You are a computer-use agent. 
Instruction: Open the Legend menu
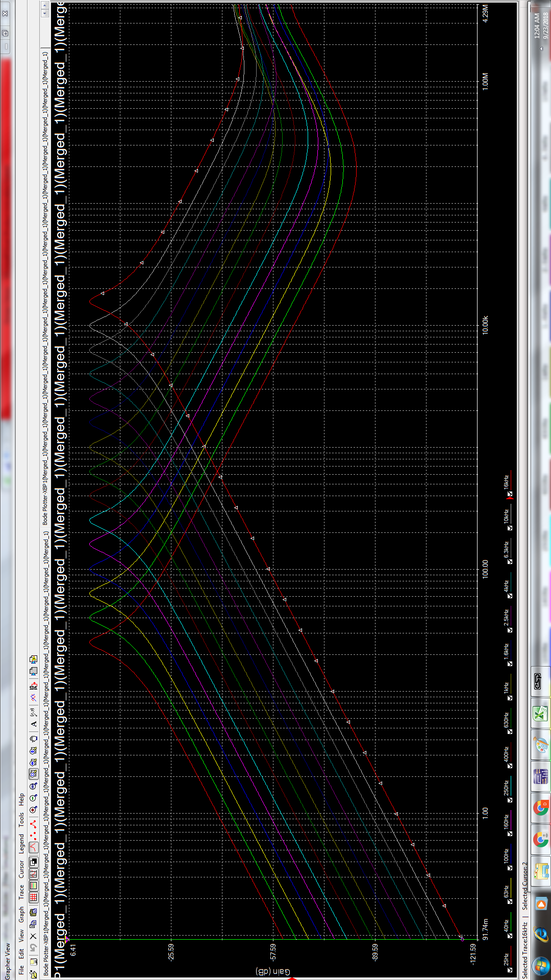point(21,843)
